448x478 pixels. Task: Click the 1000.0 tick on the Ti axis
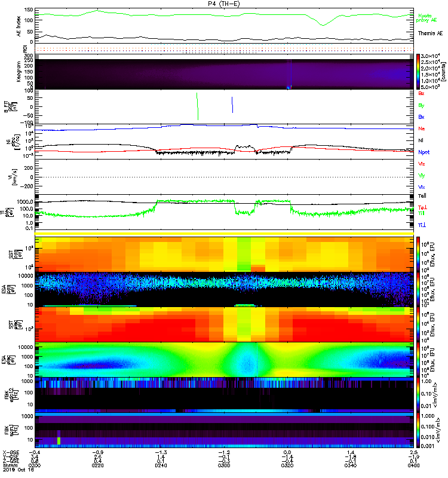pyautogui.click(x=25, y=202)
